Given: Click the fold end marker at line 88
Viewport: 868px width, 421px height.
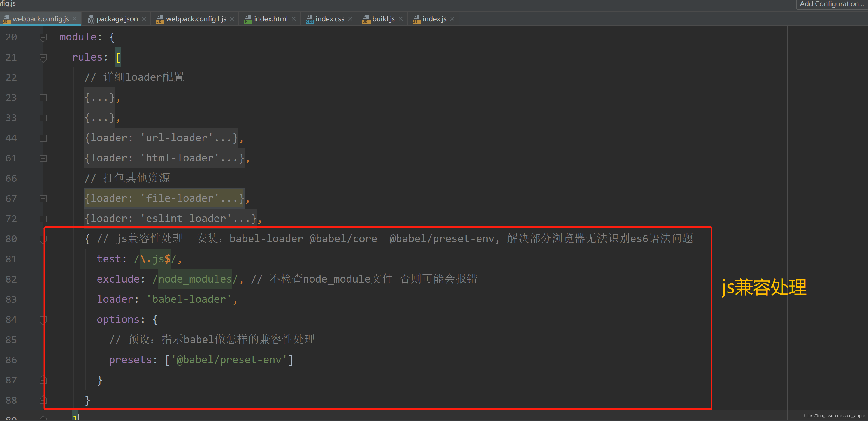Looking at the screenshot, I should click(x=43, y=400).
